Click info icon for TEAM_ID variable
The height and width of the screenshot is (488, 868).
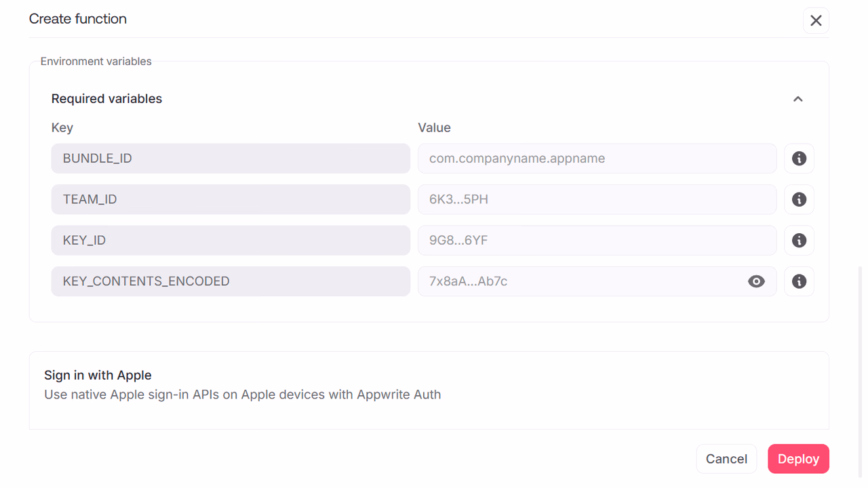click(799, 199)
